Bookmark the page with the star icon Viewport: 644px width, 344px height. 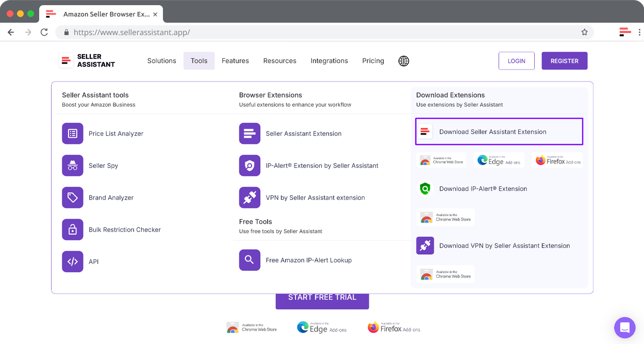[x=584, y=31]
